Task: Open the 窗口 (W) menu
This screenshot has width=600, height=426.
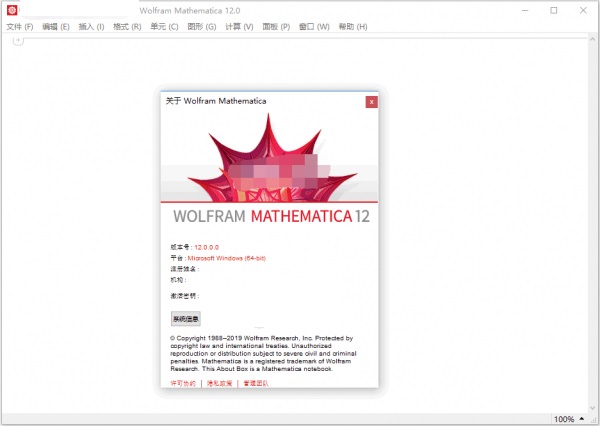Action: tap(314, 26)
